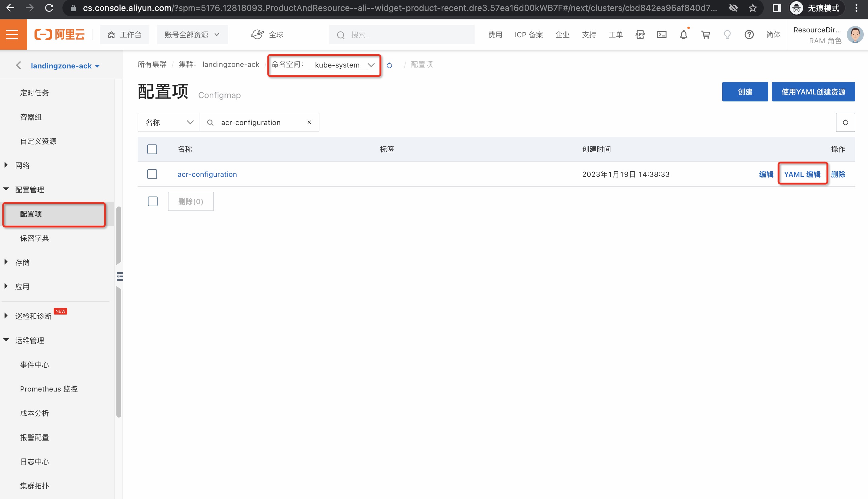Open the landingzone-ack cluster switcher
The height and width of the screenshot is (499, 868).
coord(65,66)
